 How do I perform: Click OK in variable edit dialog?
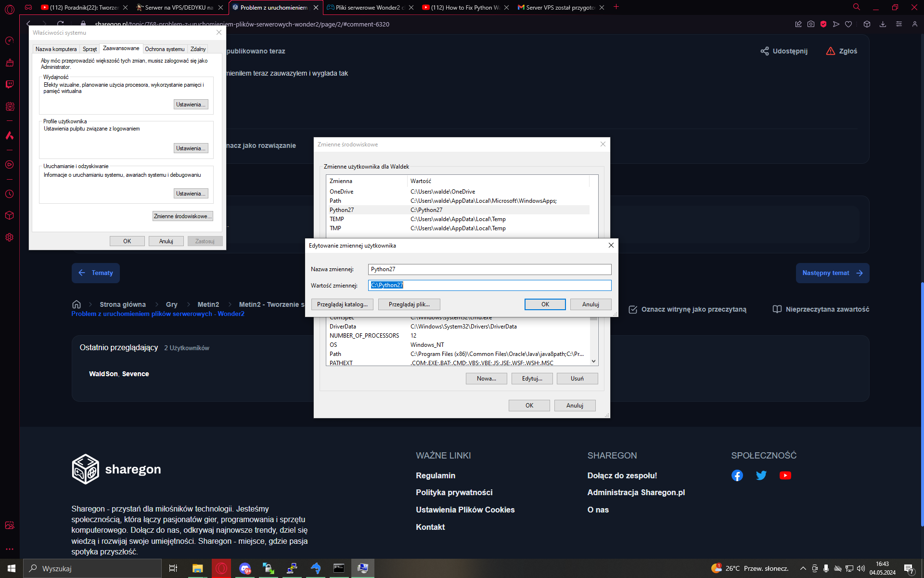(545, 304)
